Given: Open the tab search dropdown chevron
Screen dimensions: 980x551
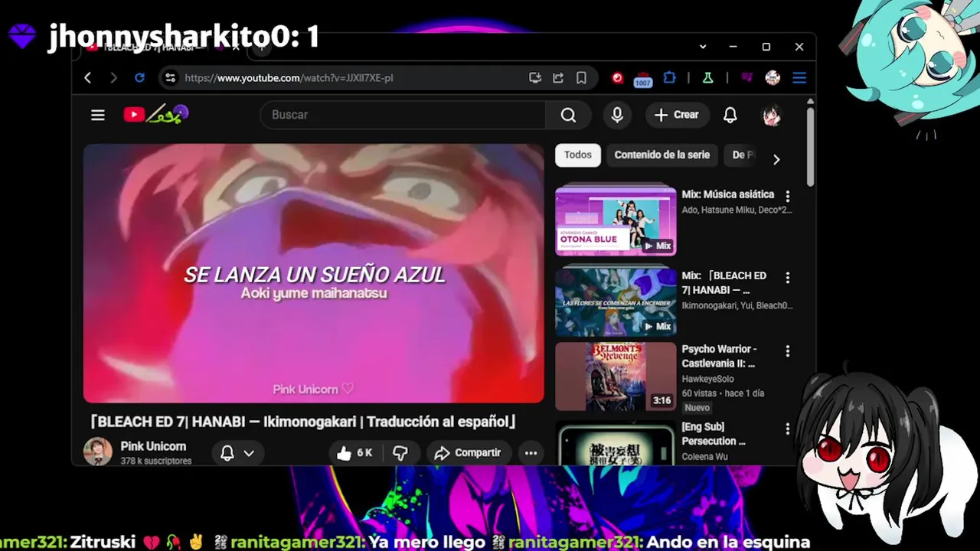Looking at the screenshot, I should coord(703,47).
